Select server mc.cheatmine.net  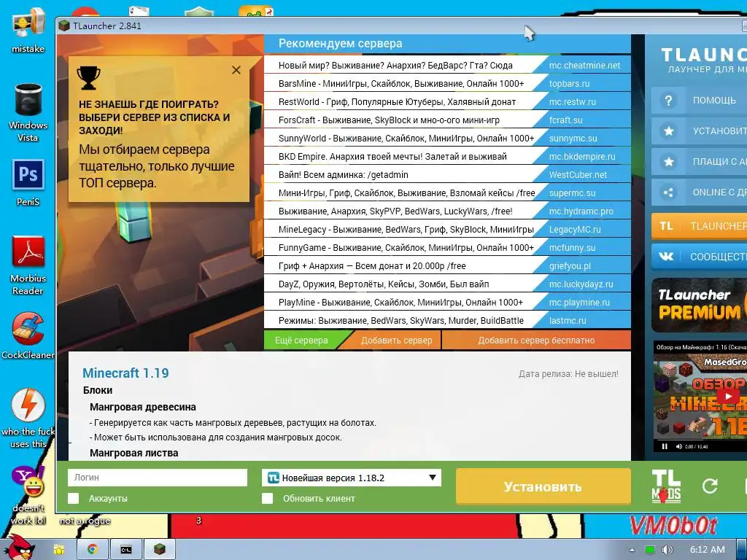pyautogui.click(x=584, y=66)
